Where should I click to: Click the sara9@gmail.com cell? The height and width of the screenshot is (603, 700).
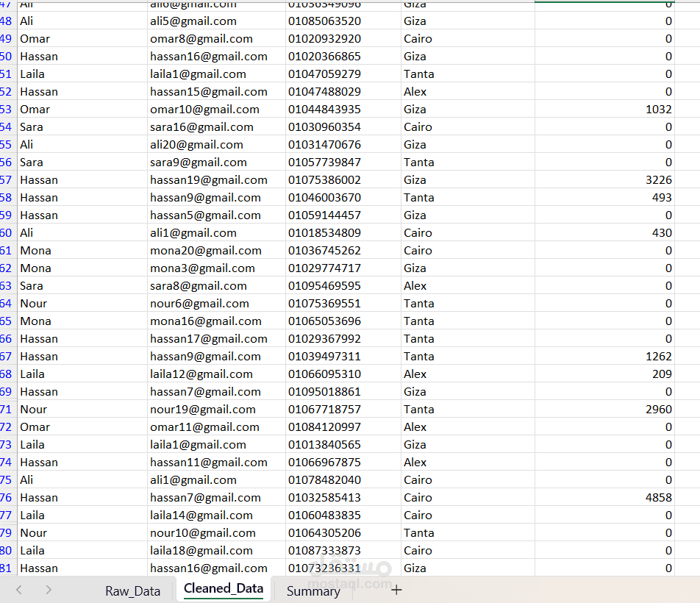click(216, 163)
